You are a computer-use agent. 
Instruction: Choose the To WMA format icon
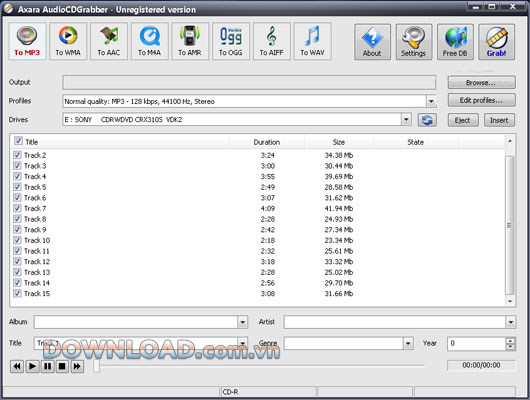[68, 41]
